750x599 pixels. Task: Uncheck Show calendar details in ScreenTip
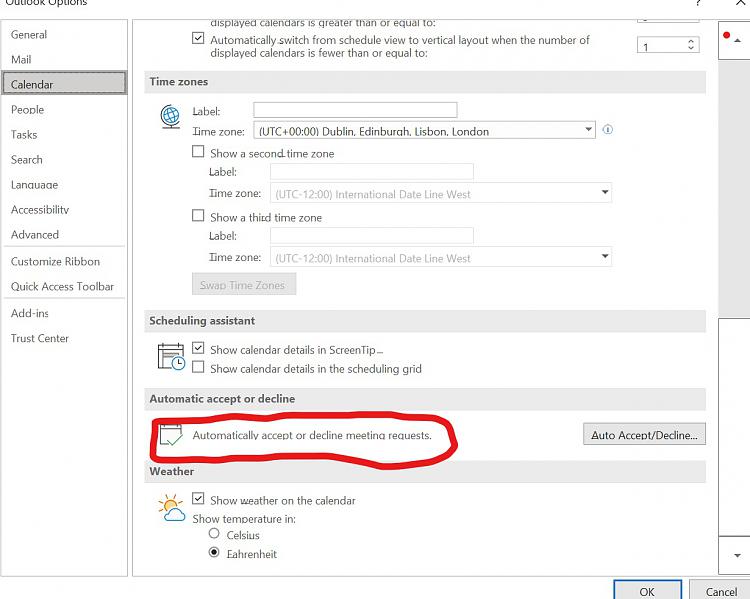198,348
